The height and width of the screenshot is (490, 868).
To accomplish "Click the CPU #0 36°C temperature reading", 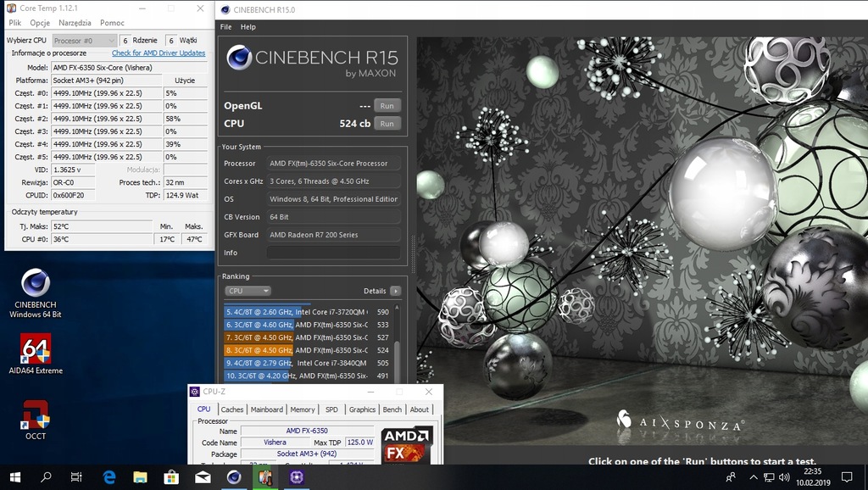I will coord(102,239).
